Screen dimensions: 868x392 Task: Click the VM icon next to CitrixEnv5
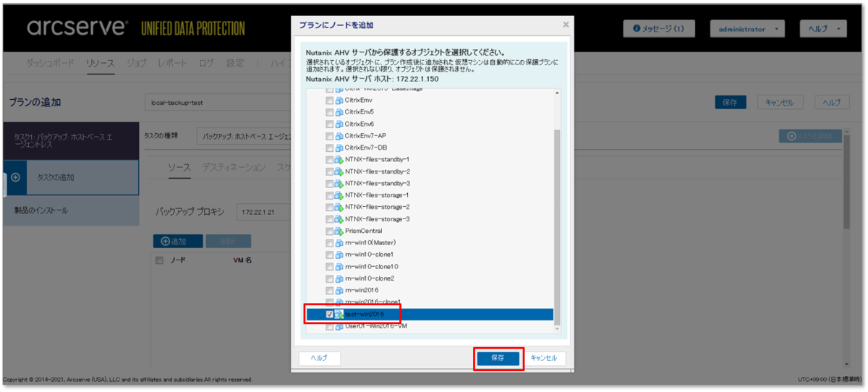pos(339,112)
